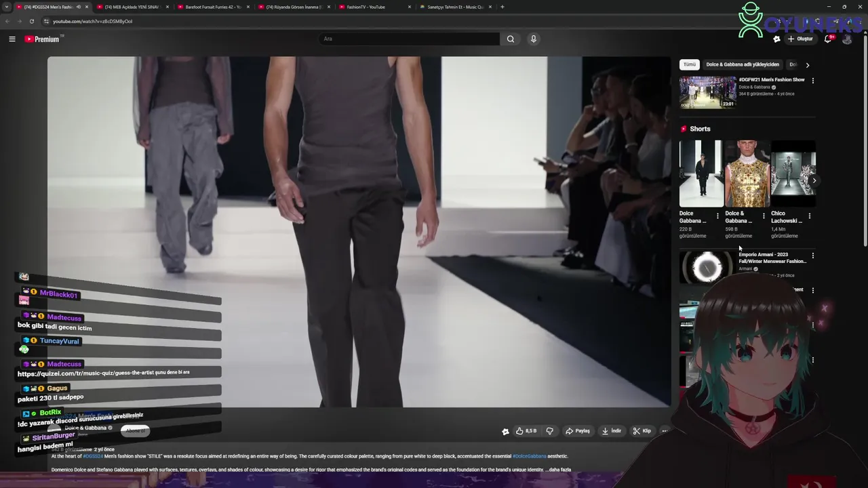Close the 'FashionTV - YouTube' tab
This screenshot has height=488, width=868.
[x=410, y=7]
